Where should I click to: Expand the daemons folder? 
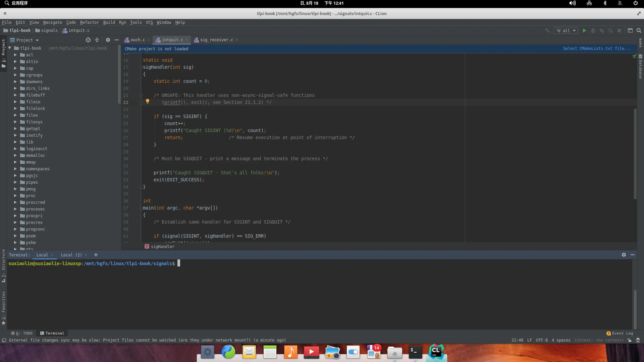15,82
